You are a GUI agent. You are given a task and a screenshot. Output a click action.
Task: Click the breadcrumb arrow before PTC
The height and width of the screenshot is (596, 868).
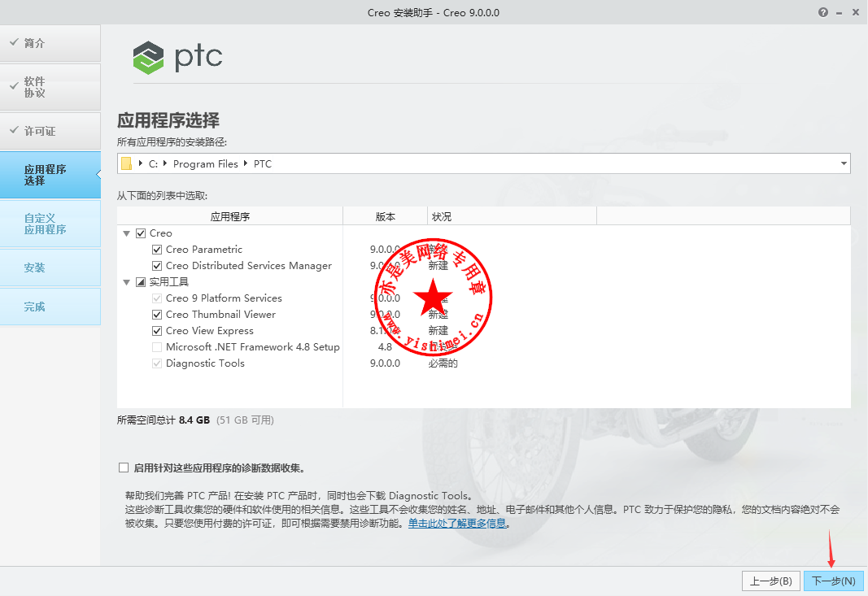point(246,163)
